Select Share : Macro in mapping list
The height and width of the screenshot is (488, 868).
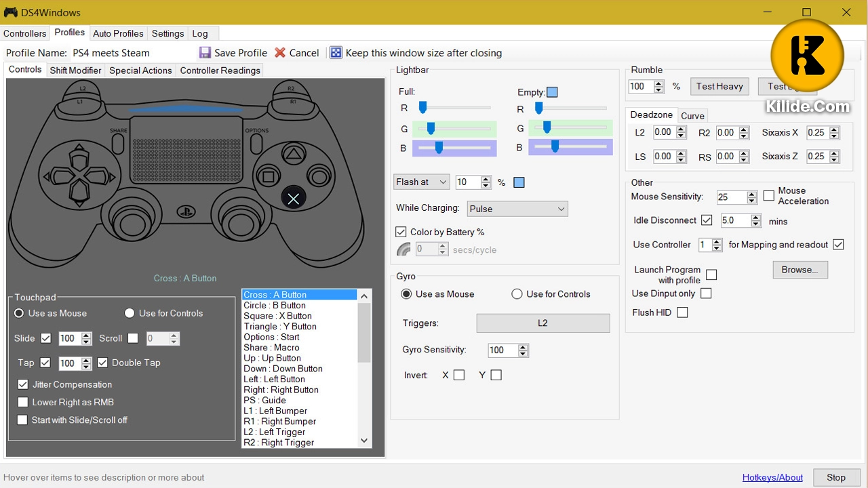pyautogui.click(x=299, y=348)
